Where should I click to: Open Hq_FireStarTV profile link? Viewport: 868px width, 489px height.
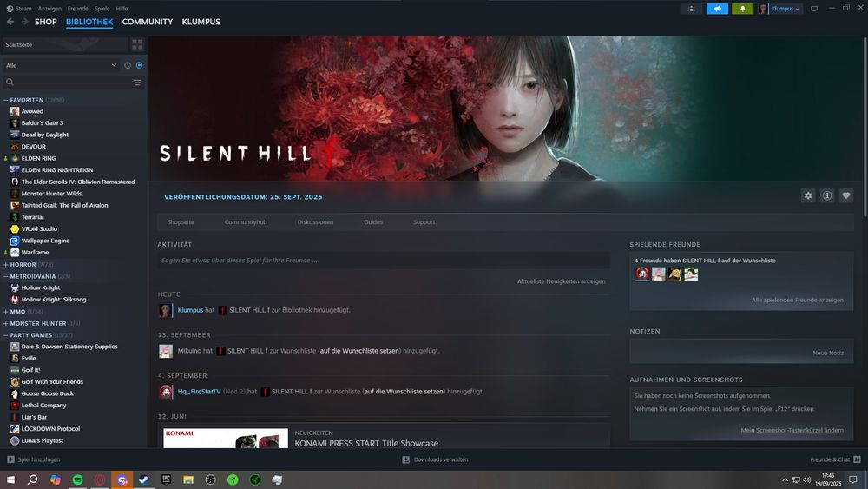199,392
